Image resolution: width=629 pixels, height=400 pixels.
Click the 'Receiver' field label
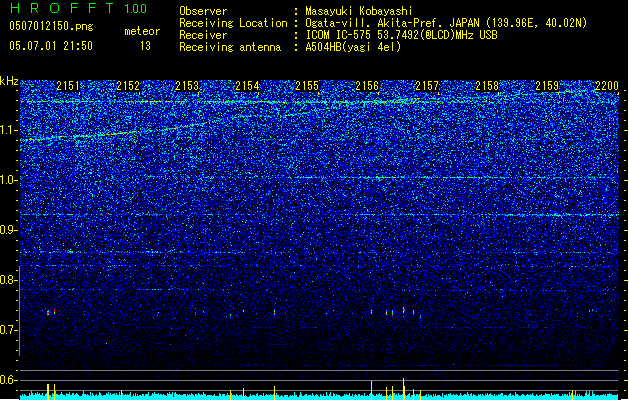pyautogui.click(x=203, y=35)
